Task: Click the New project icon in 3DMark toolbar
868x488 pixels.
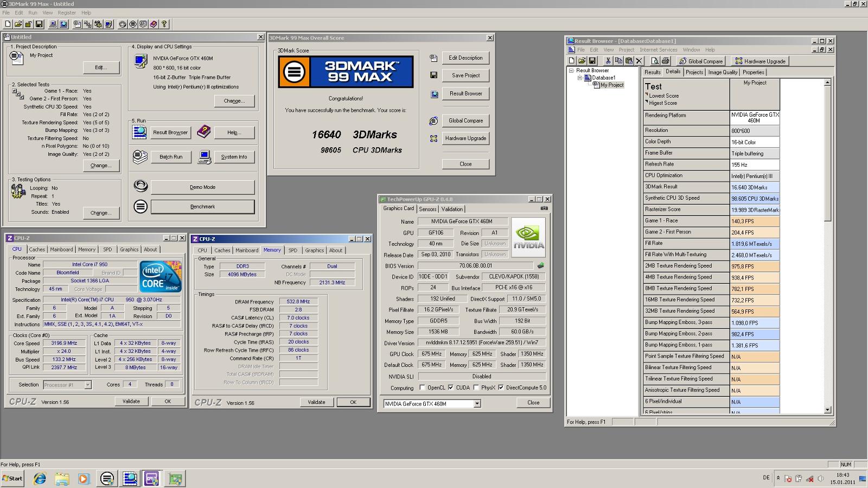Action: click(x=8, y=24)
